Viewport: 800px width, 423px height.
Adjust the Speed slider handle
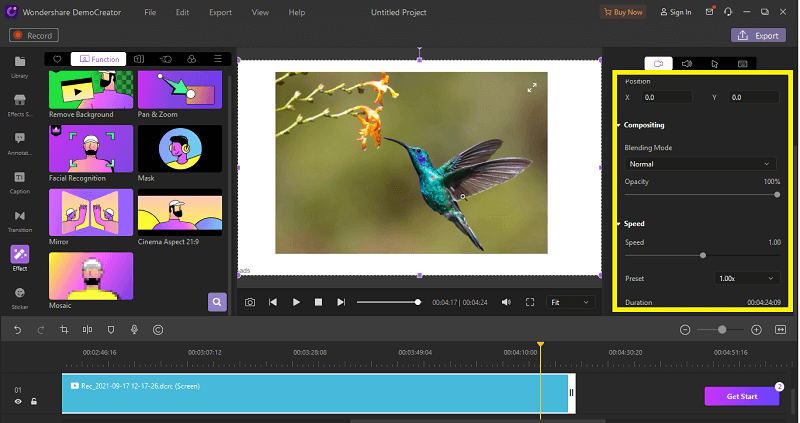pos(703,255)
